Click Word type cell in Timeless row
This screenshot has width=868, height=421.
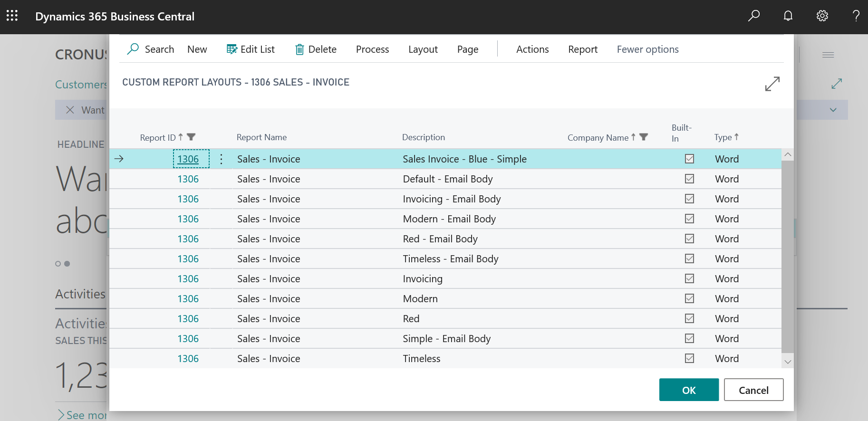[x=727, y=359]
